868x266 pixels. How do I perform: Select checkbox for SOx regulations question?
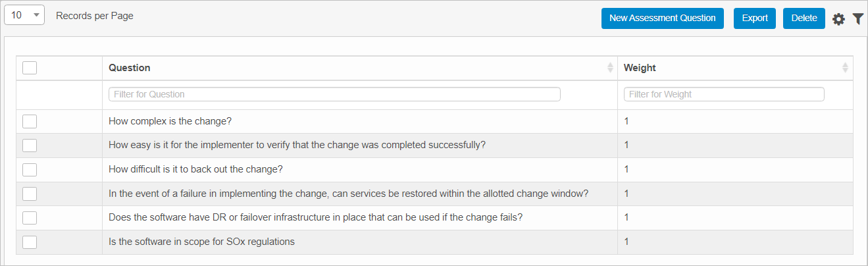tap(30, 242)
